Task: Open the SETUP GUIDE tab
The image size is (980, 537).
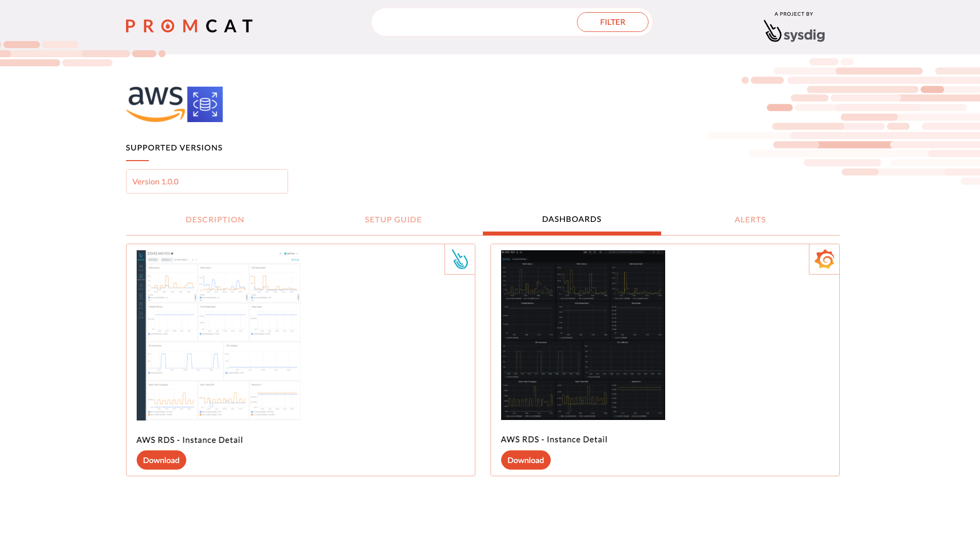Action: [393, 219]
